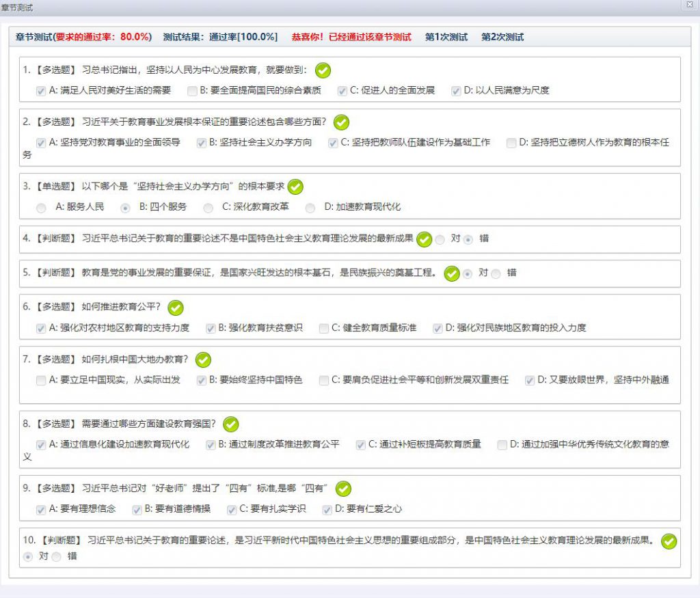Click the green checkmark icon on question 1
Image resolution: width=700 pixels, height=598 pixels.
click(323, 70)
